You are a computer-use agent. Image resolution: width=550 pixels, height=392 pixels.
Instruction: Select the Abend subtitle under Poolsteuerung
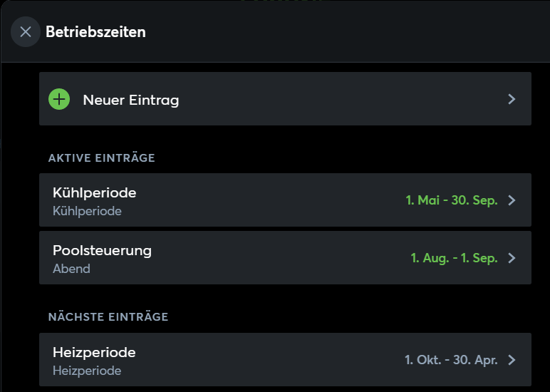[71, 269]
